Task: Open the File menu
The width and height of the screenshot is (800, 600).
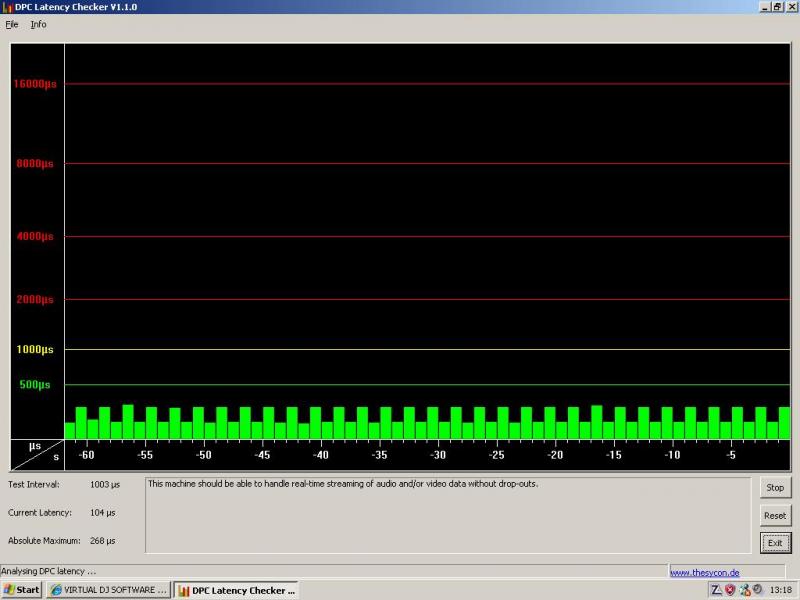Action: pyautogui.click(x=12, y=24)
